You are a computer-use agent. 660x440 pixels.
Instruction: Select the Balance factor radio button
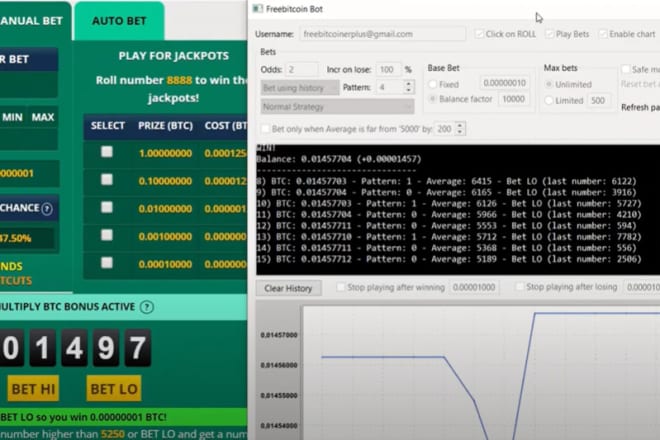coord(432,99)
